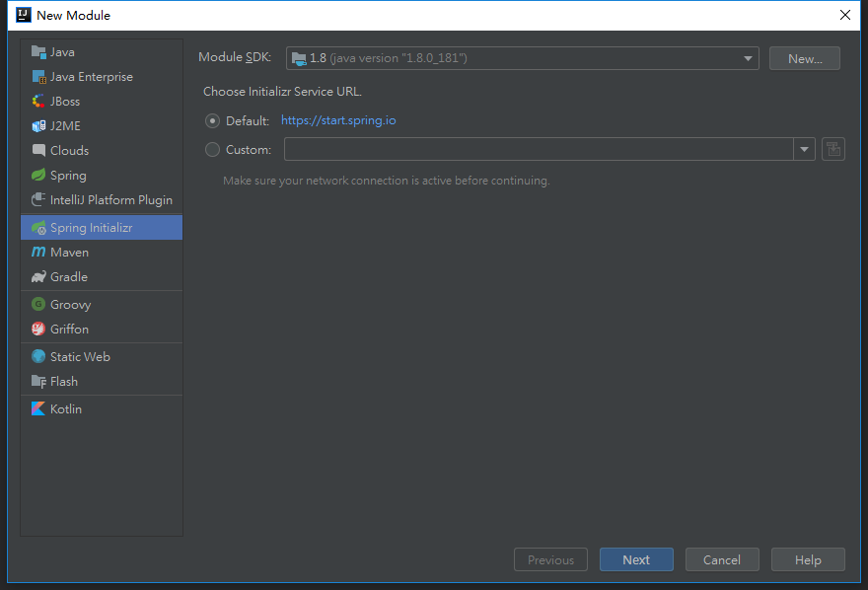Click the Cancel button
This screenshot has width=868, height=590.
click(722, 559)
